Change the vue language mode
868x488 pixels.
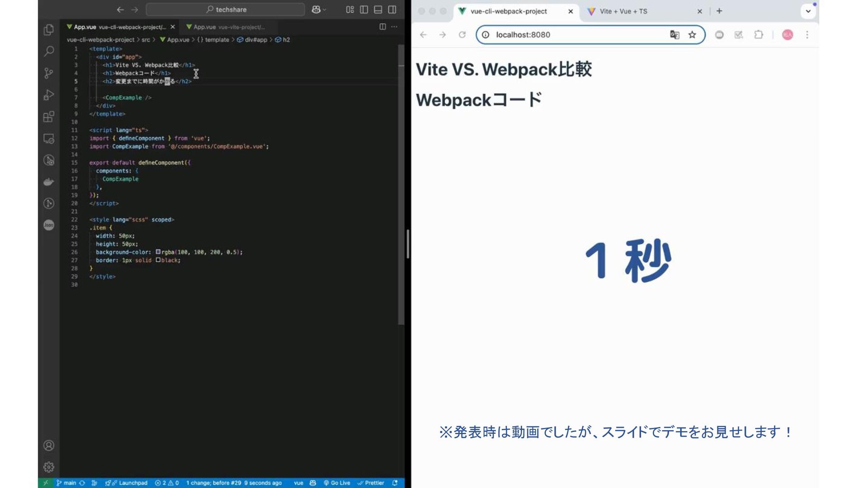(298, 483)
